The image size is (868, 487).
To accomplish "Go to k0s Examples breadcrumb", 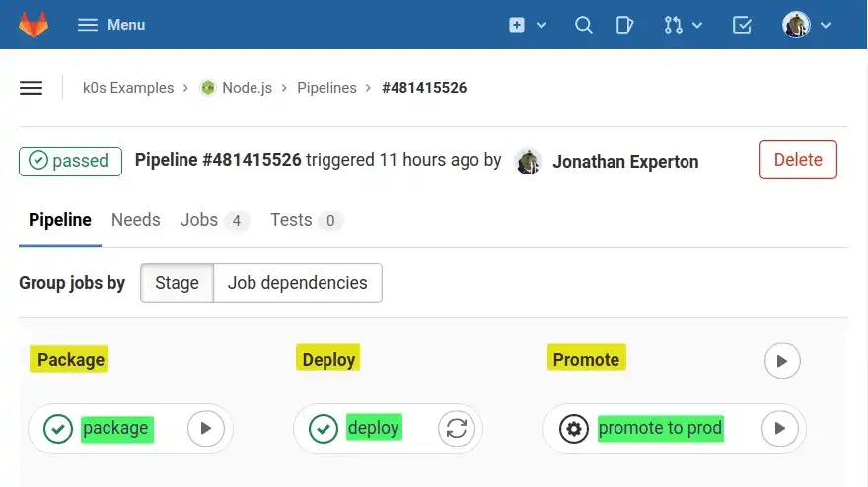I will [128, 88].
